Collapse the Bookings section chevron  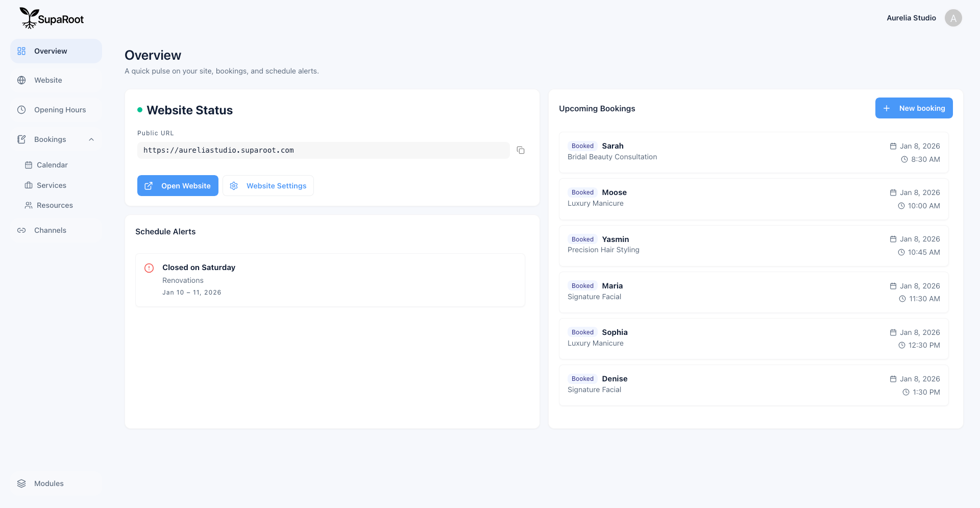tap(91, 139)
